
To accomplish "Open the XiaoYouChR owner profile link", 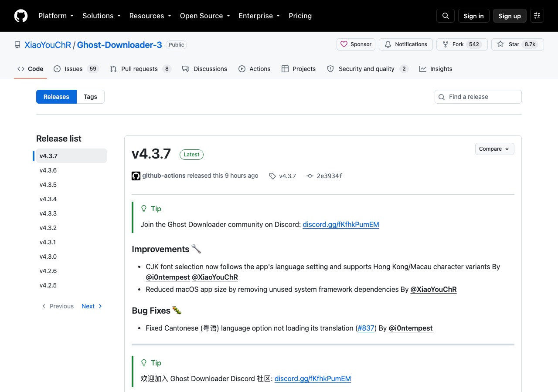I will [x=48, y=44].
